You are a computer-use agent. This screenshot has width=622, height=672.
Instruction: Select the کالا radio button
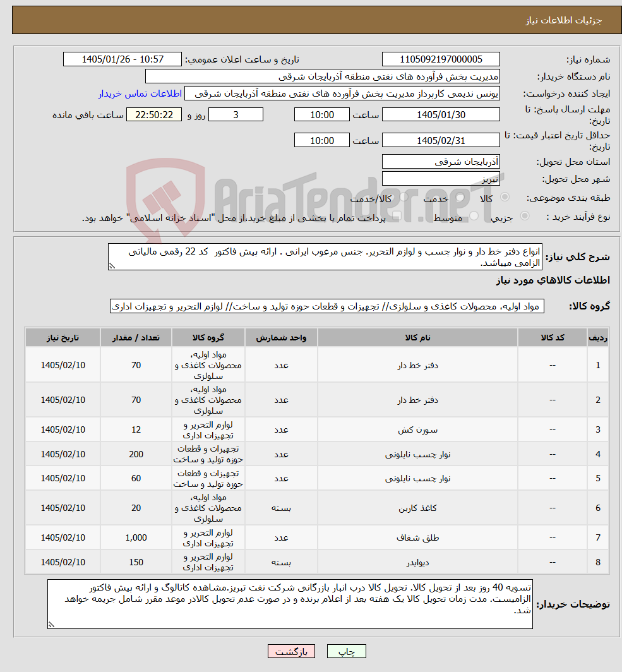coord(505,197)
